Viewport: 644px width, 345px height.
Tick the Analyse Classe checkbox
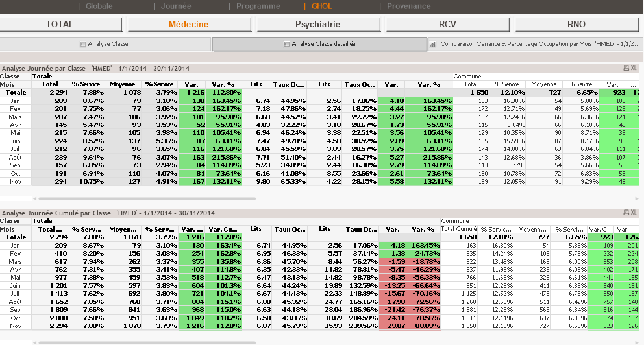[83, 44]
